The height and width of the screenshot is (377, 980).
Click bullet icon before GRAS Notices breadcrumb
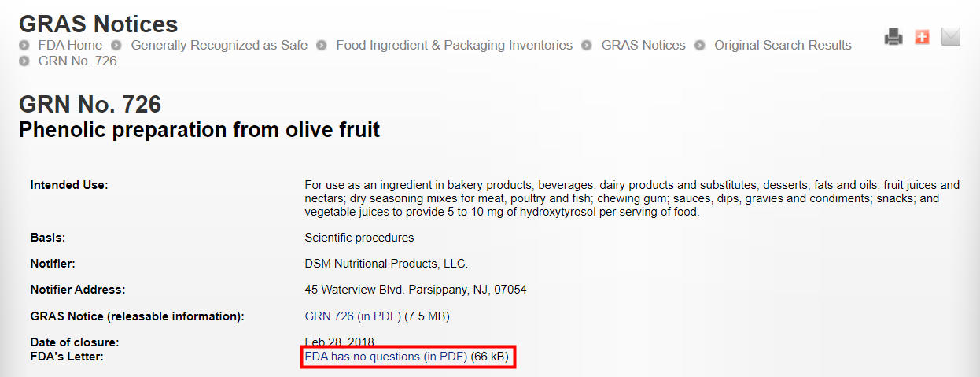(587, 46)
